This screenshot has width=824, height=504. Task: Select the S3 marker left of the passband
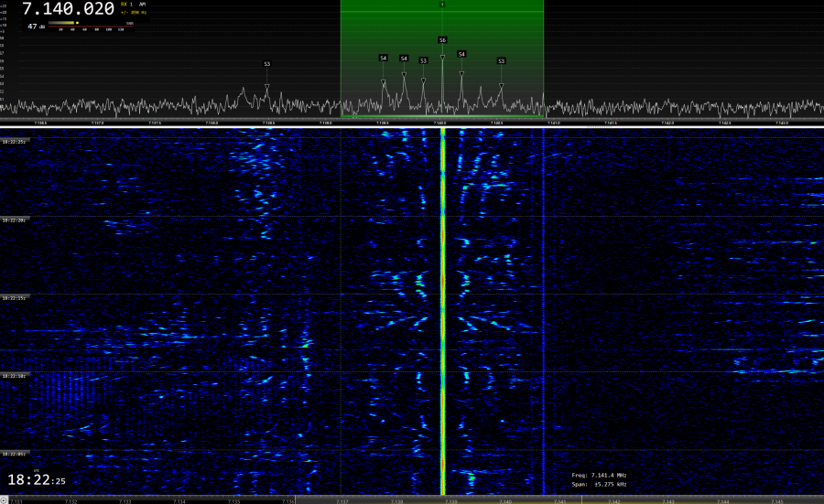[x=267, y=64]
